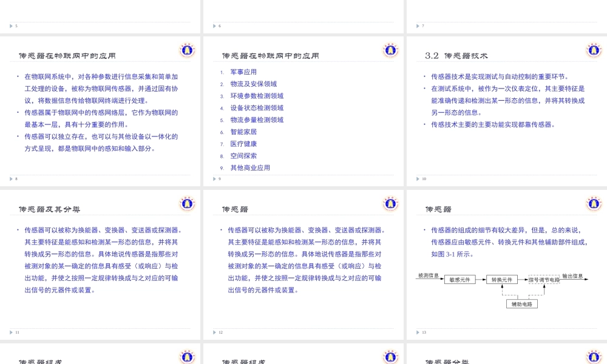Click the crest icon on slide 12

coord(389,204)
